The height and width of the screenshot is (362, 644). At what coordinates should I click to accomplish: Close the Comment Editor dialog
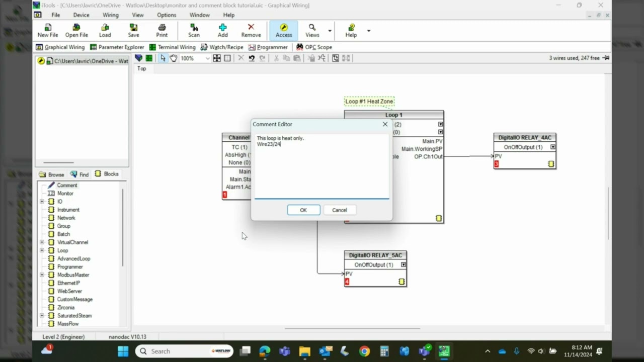coord(385,124)
